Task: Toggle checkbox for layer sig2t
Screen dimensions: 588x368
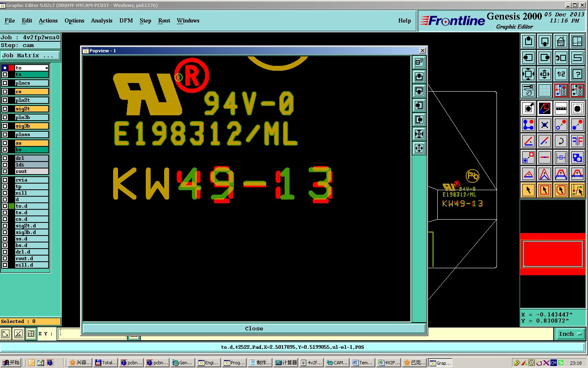Action: [x=5, y=109]
